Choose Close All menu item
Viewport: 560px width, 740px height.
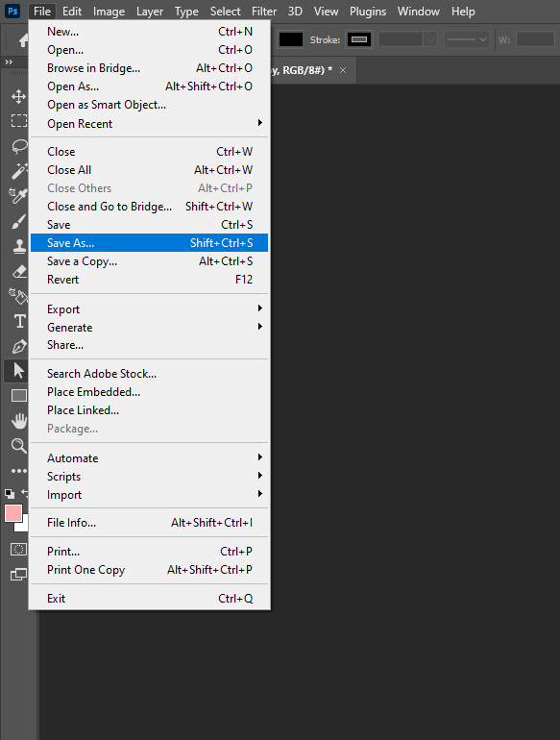149,169
